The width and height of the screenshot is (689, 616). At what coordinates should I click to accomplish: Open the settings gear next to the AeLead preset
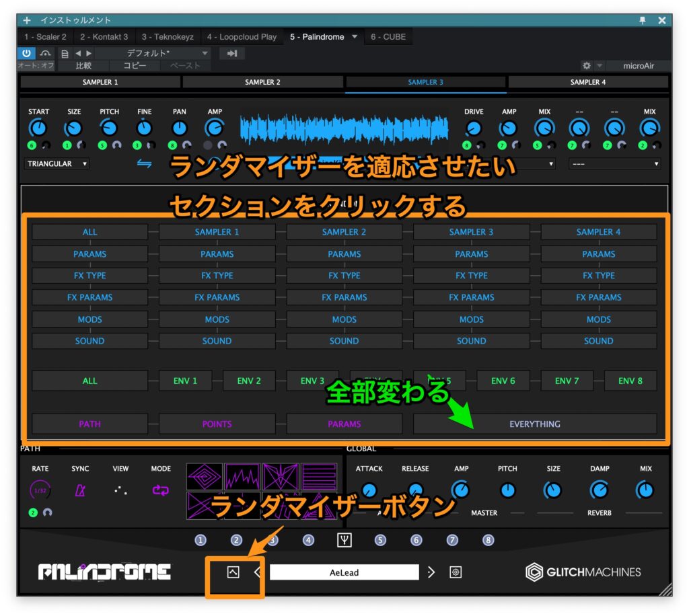point(456,572)
